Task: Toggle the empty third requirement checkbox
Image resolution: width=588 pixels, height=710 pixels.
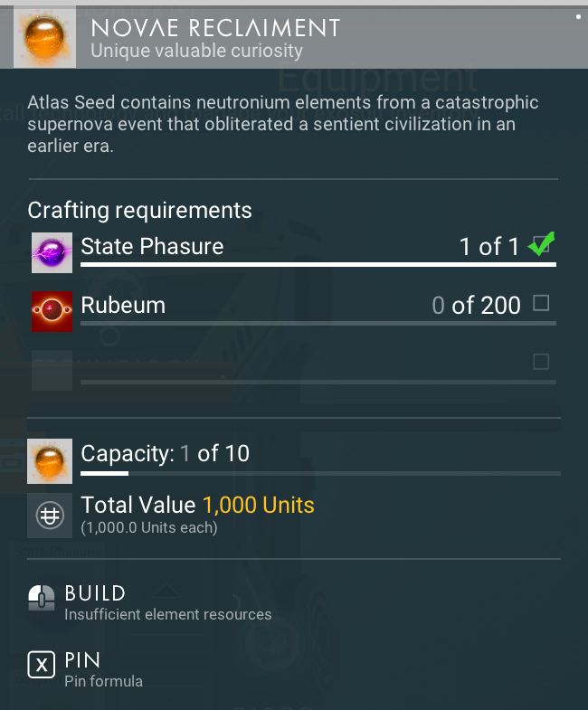Action: click(541, 362)
